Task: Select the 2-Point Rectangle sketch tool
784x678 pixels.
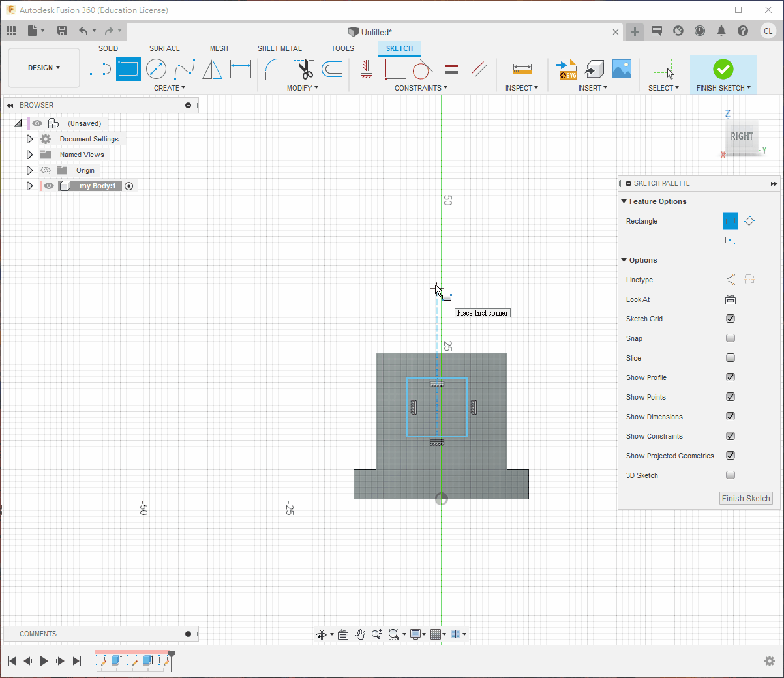Action: point(128,68)
